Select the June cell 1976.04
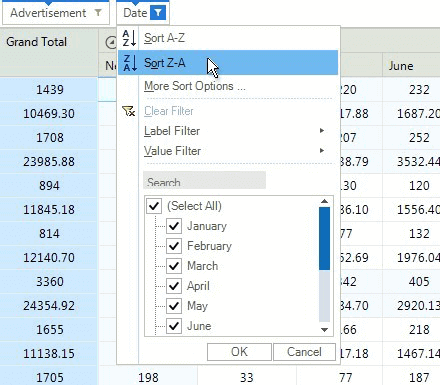 (411, 257)
